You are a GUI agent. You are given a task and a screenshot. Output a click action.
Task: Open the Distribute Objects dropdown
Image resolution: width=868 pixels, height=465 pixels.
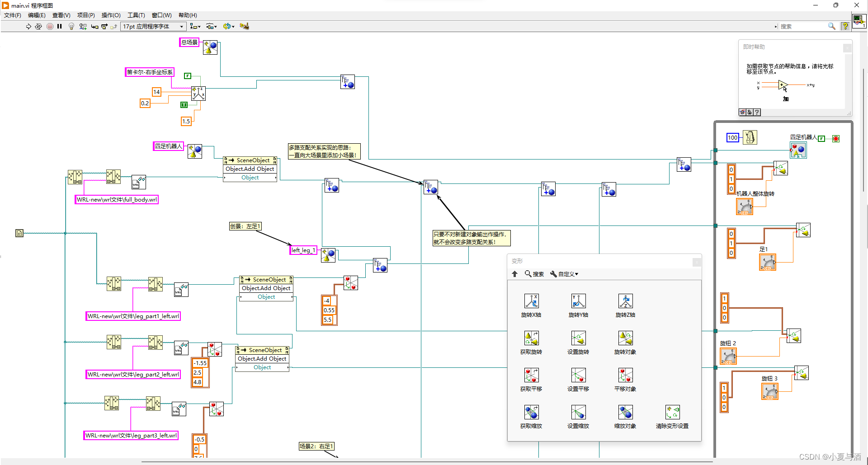pos(212,26)
